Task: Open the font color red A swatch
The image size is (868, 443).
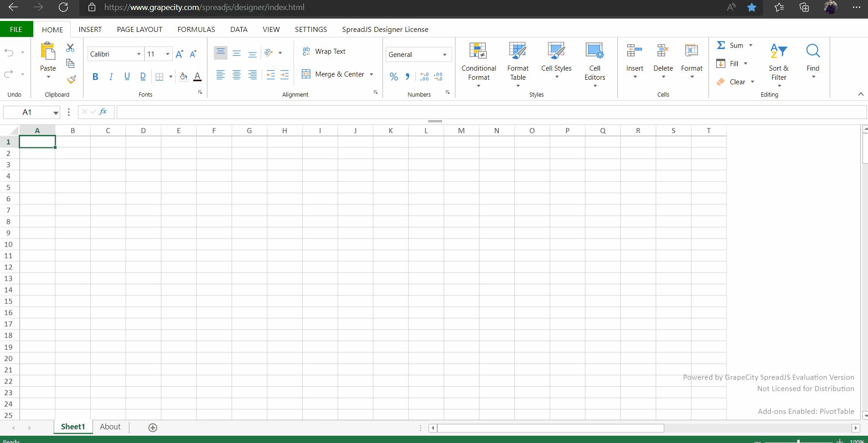Action: pos(197,77)
